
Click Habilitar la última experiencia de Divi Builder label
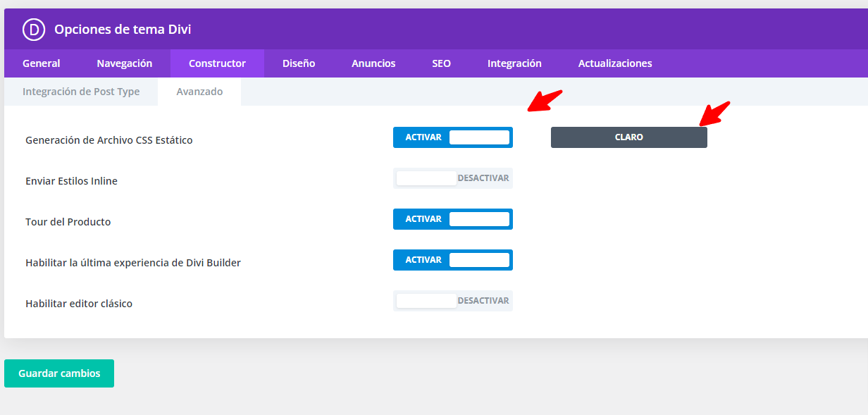coord(133,263)
